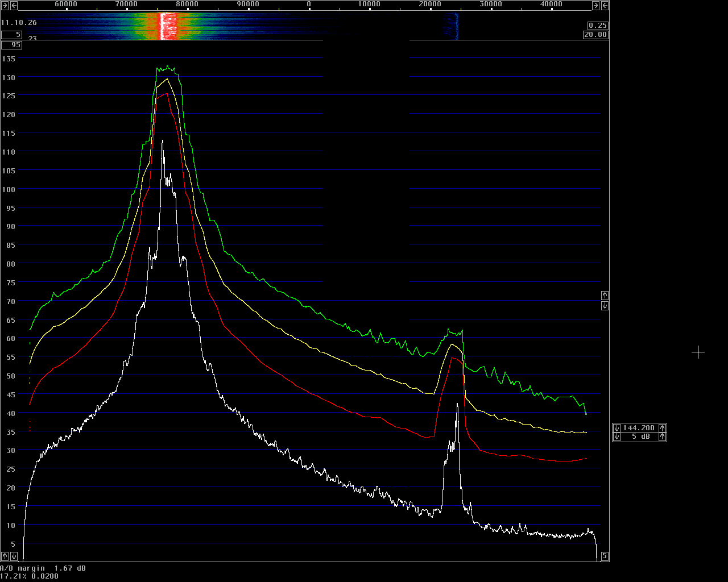Click the 20000 frequency label
The height and width of the screenshot is (582, 728).
pos(430,4)
